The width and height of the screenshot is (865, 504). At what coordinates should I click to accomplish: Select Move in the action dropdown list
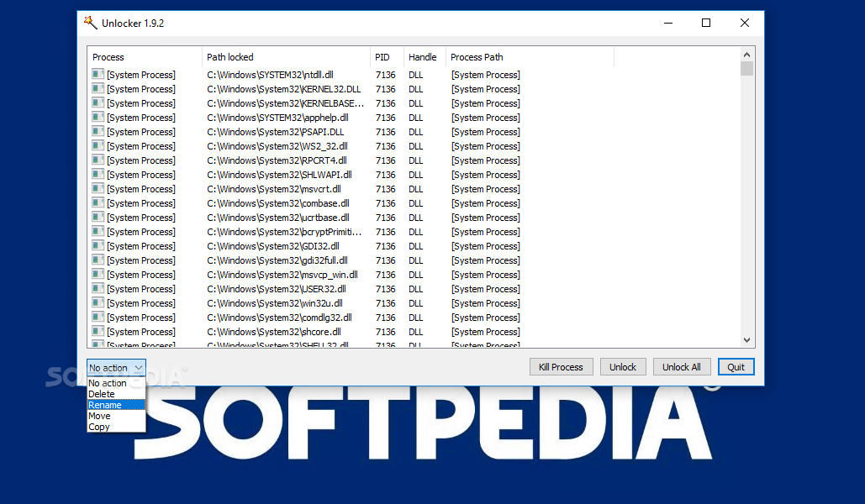point(99,416)
